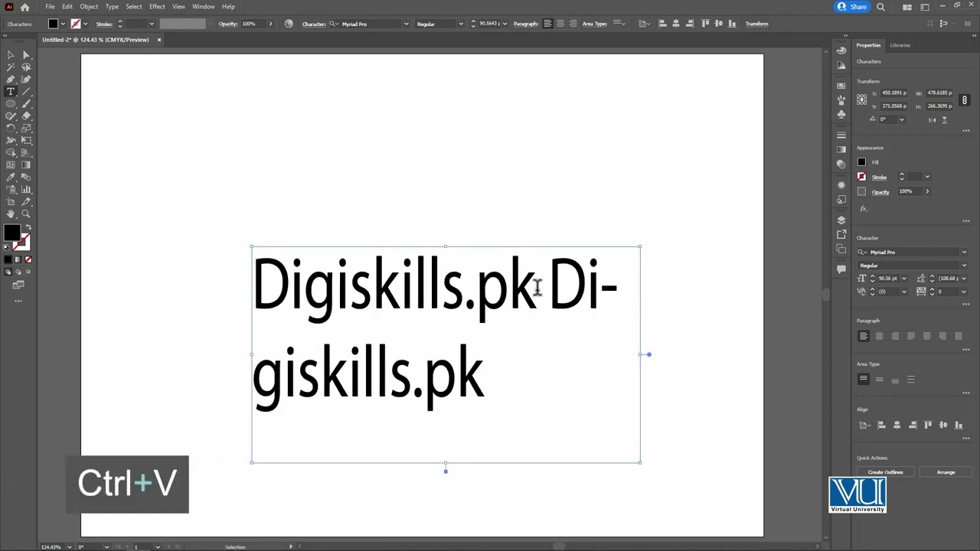The width and height of the screenshot is (980, 551).
Task: Click Transform link in control bar
Action: pos(756,24)
